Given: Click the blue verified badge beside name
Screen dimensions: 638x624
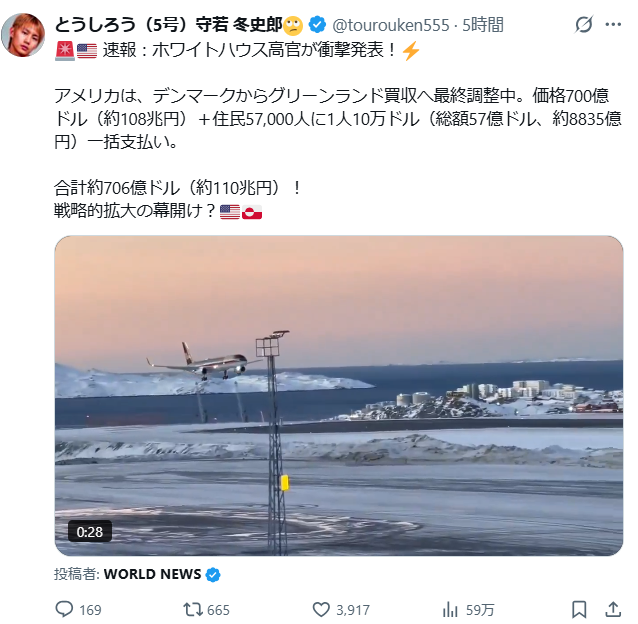Looking at the screenshot, I should [x=317, y=25].
